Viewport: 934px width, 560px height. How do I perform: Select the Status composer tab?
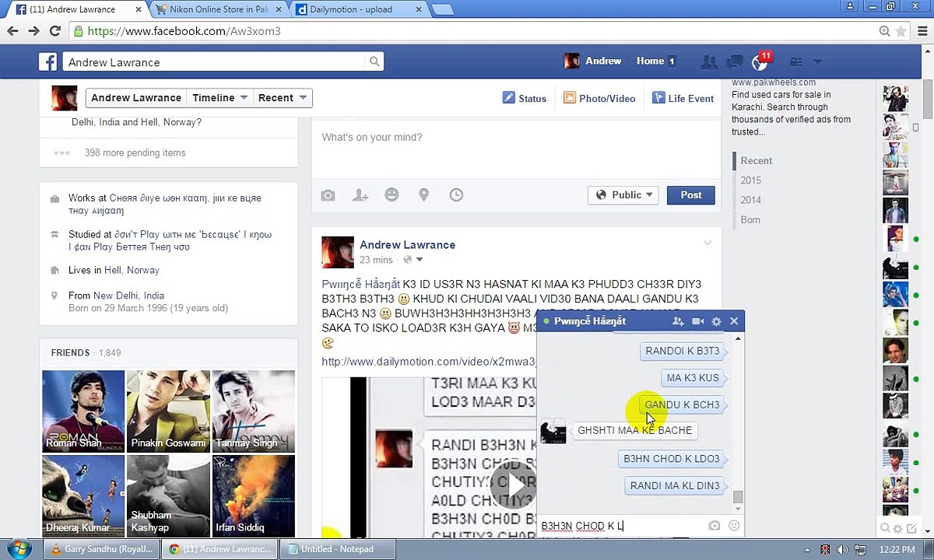(525, 99)
